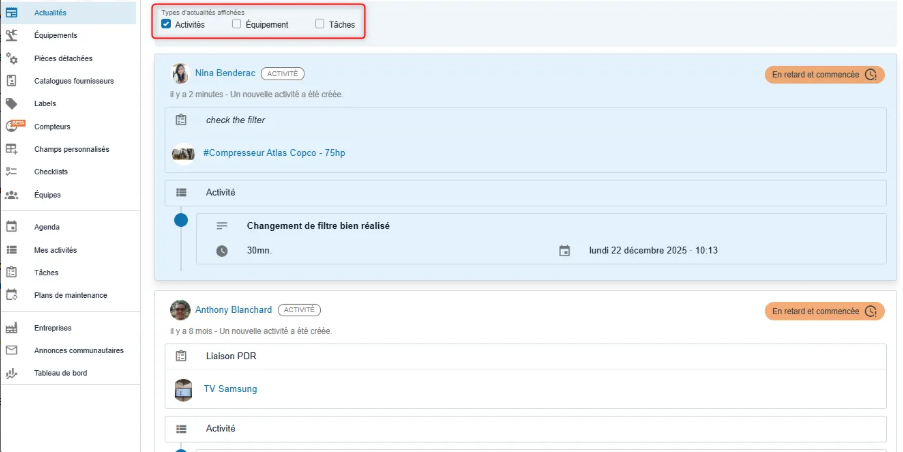Viewport: 903px width, 452px height.
Task: Open Nina Benderac's profile link
Action: (225, 73)
